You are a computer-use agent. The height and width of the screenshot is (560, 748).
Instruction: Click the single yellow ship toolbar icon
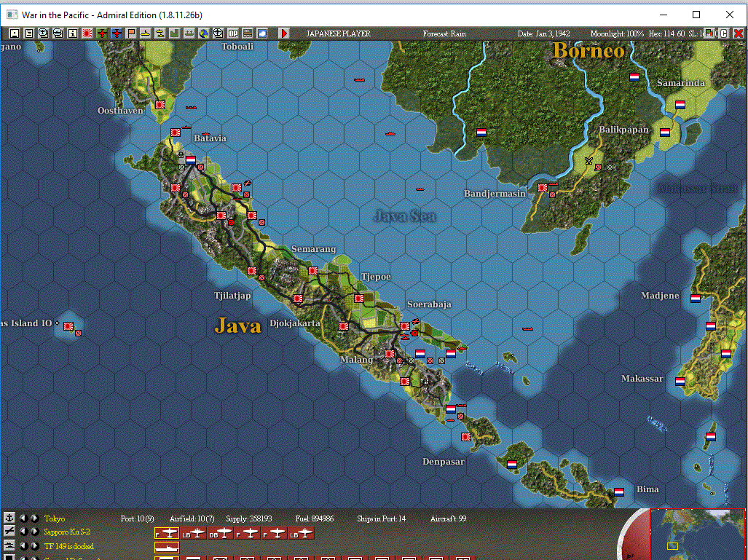click(146, 33)
